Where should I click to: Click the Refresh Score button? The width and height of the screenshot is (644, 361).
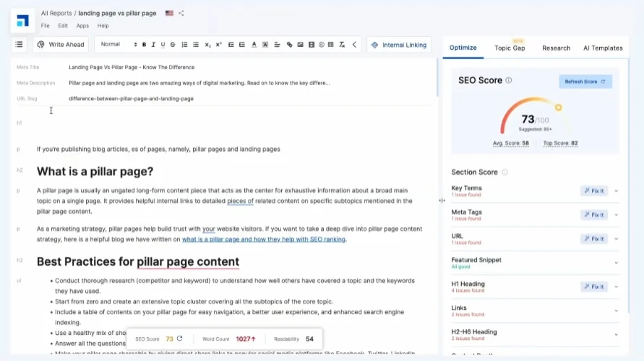585,81
